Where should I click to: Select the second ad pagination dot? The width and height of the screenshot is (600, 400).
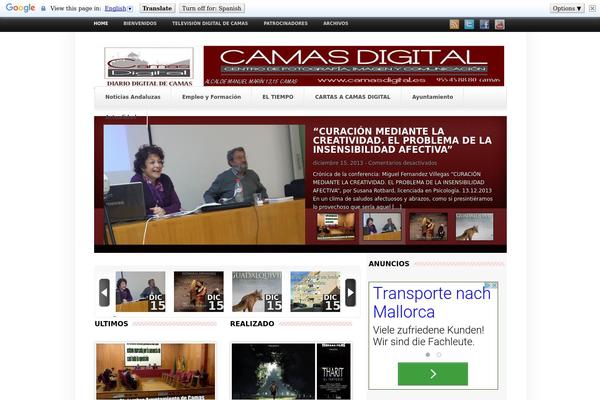(439, 354)
